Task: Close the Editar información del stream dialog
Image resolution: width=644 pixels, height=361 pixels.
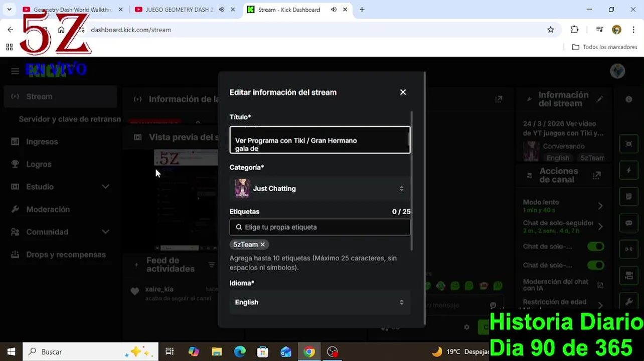Action: click(x=403, y=92)
